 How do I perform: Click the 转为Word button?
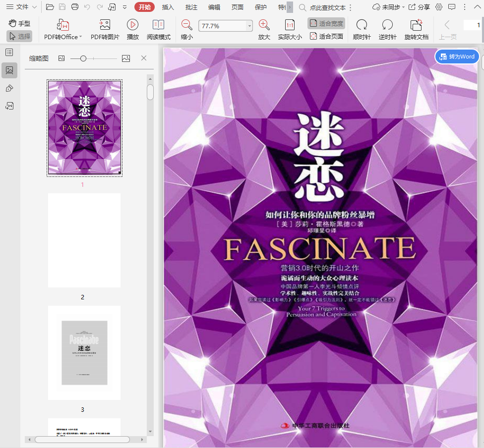pos(457,56)
